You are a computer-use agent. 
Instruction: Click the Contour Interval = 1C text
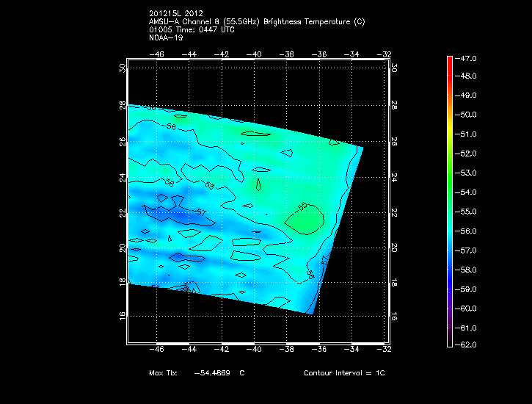pos(344,373)
